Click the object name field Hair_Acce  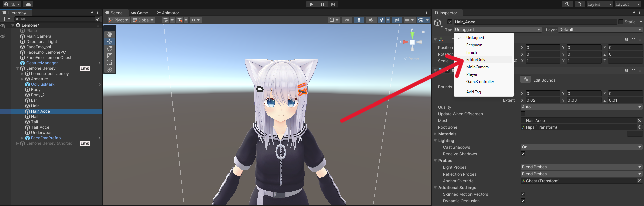(x=536, y=22)
